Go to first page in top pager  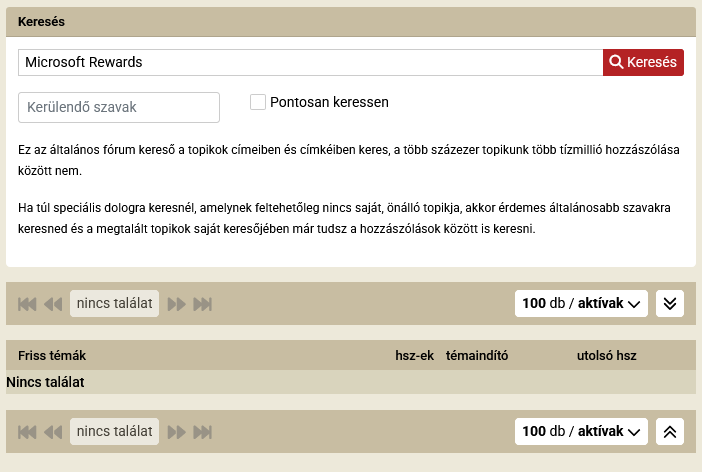pyautogui.click(x=27, y=304)
